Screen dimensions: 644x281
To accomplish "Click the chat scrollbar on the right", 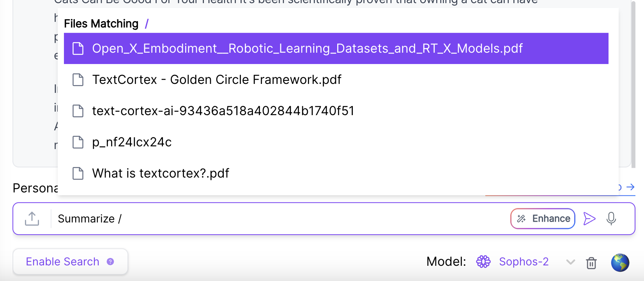I will click(x=633, y=84).
